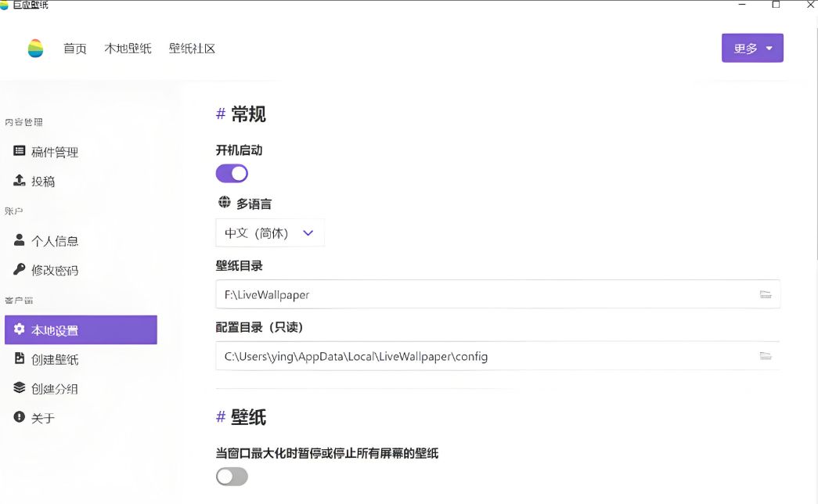Browse via folder icon next to 壁纸目录
Screen dimensions: 818x504
click(767, 294)
